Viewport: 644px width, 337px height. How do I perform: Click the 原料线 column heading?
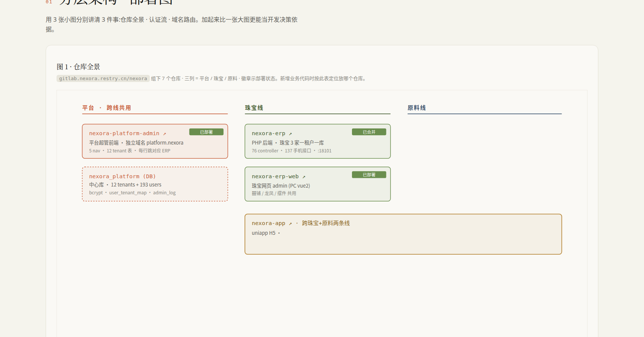point(416,108)
